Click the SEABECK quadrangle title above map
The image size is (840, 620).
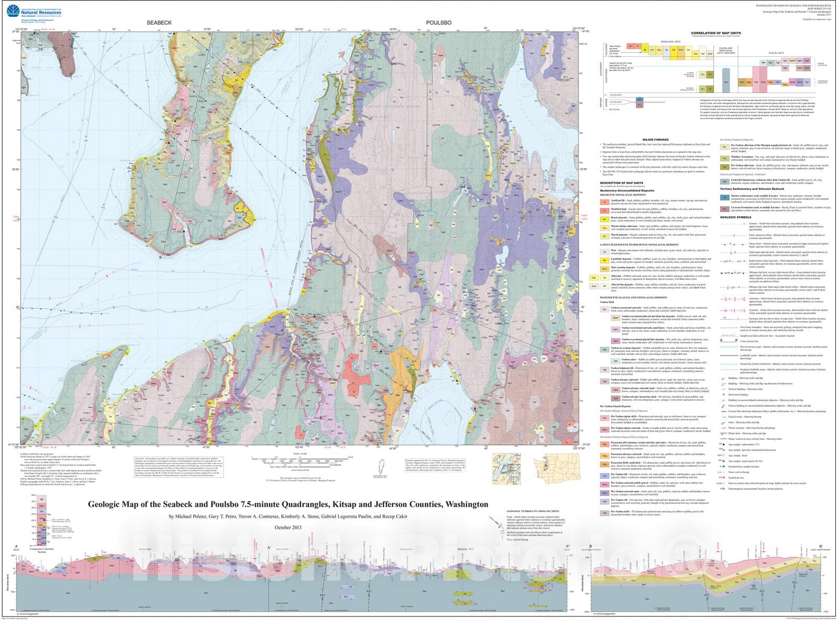click(159, 23)
